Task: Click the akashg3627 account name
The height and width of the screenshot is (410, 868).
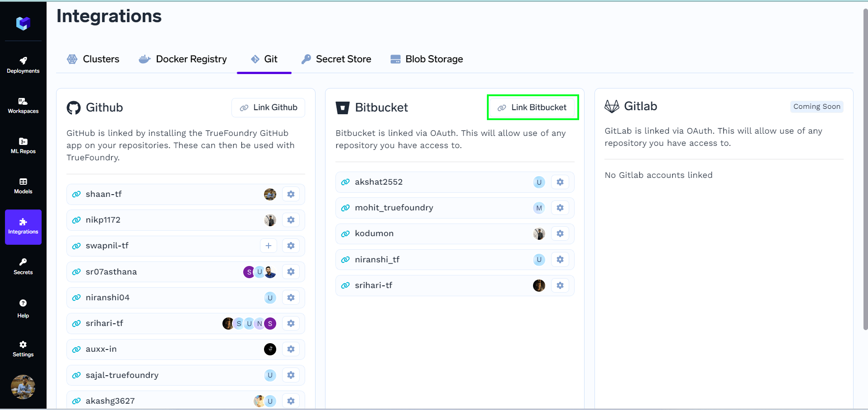Action: (x=110, y=401)
